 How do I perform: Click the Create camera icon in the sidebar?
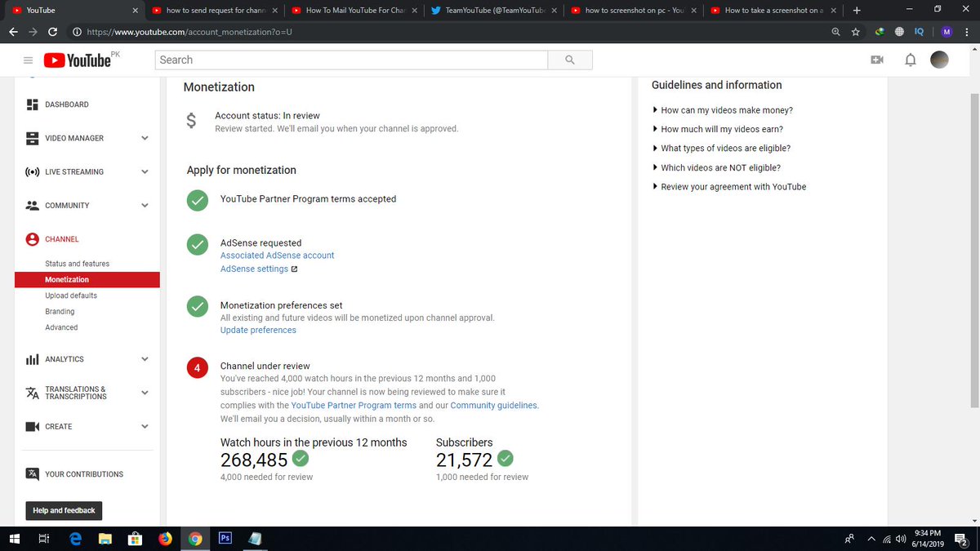pos(33,426)
